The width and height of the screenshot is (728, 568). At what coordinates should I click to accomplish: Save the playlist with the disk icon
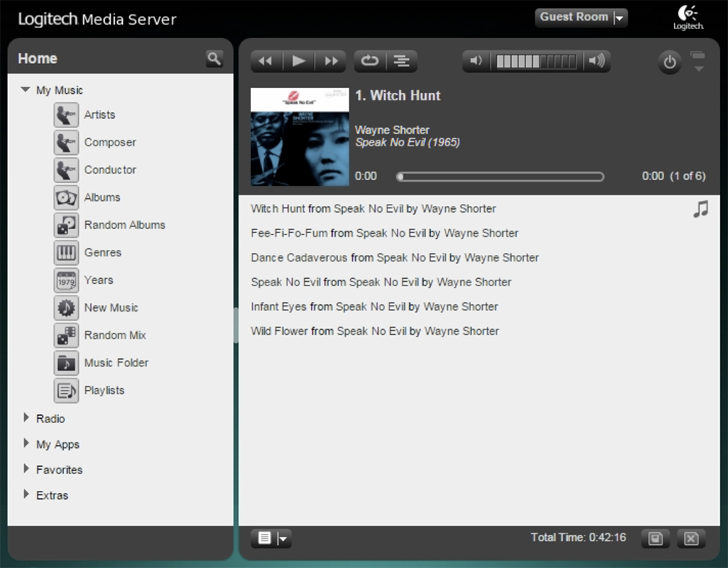[x=655, y=538]
